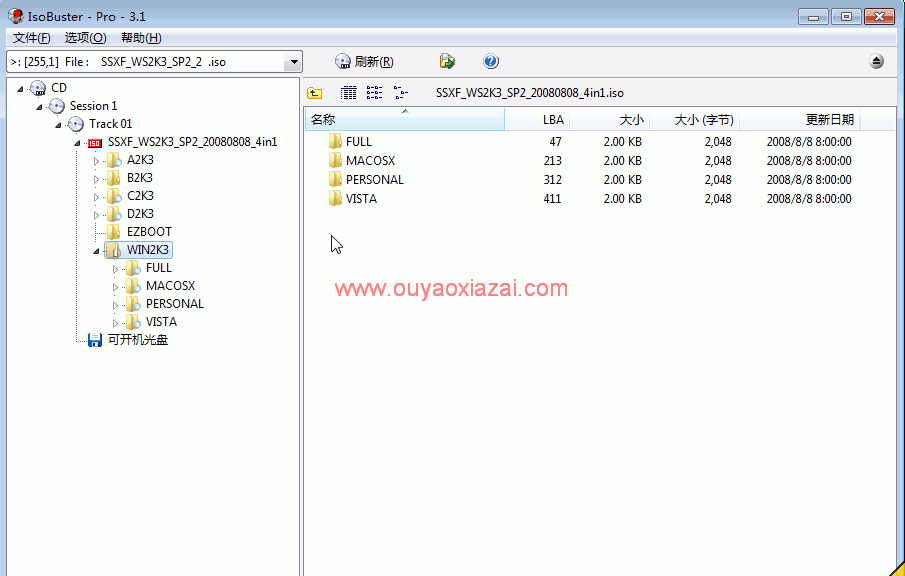Sort by 大小 column header
Image resolution: width=905 pixels, height=576 pixels.
609,119
